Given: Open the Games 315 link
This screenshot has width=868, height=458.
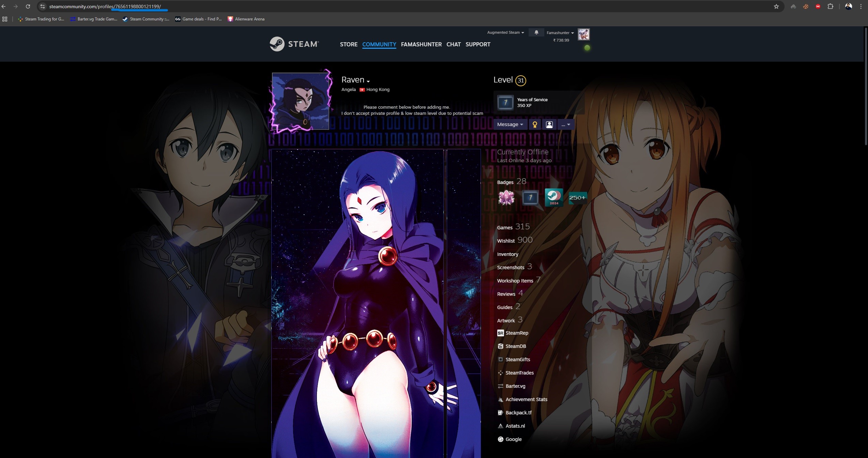Looking at the screenshot, I should coord(513,227).
